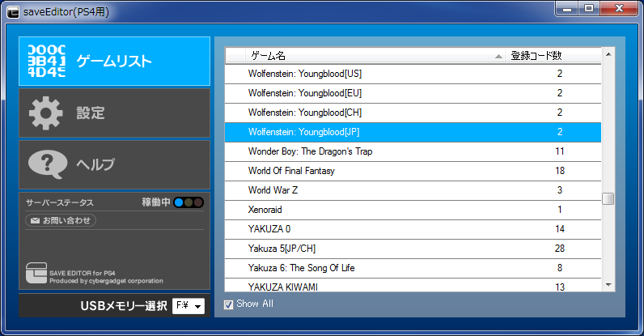Uncheck the Show All checkbox
Viewport: 644px width, 336px height.
coord(228,304)
